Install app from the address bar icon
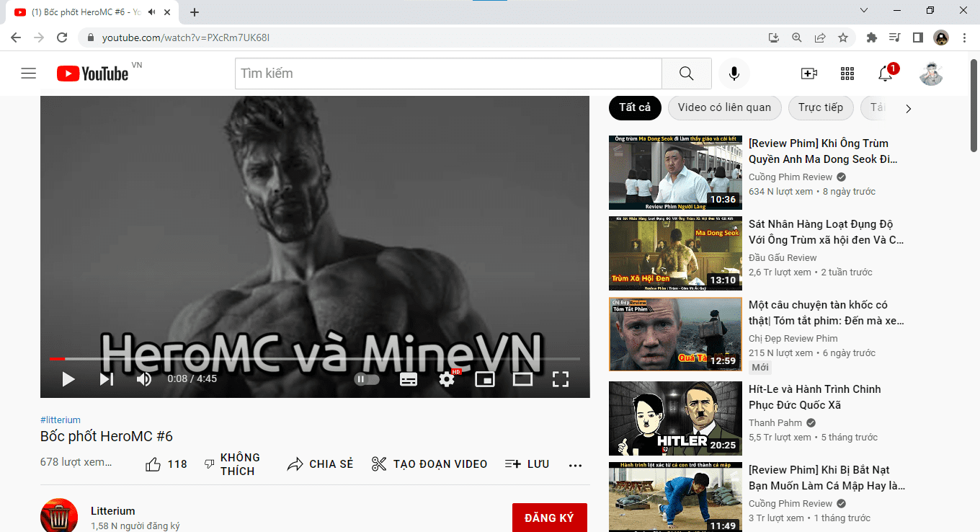 coord(774,37)
